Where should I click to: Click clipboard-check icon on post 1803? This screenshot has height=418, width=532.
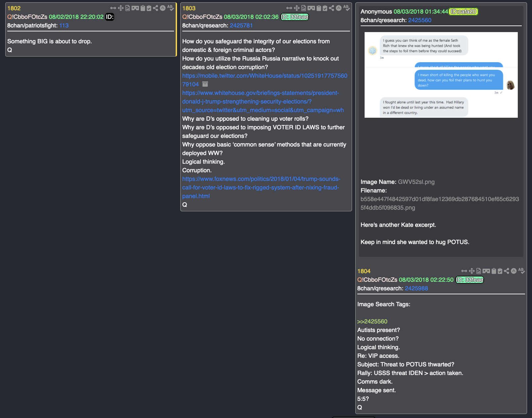pos(325,8)
